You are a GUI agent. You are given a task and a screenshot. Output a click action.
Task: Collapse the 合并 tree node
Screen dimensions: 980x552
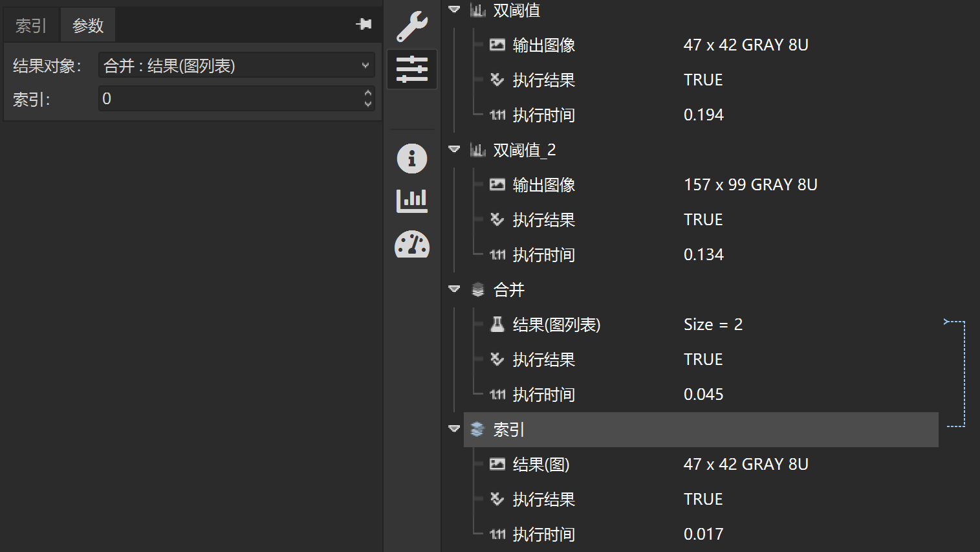click(454, 289)
